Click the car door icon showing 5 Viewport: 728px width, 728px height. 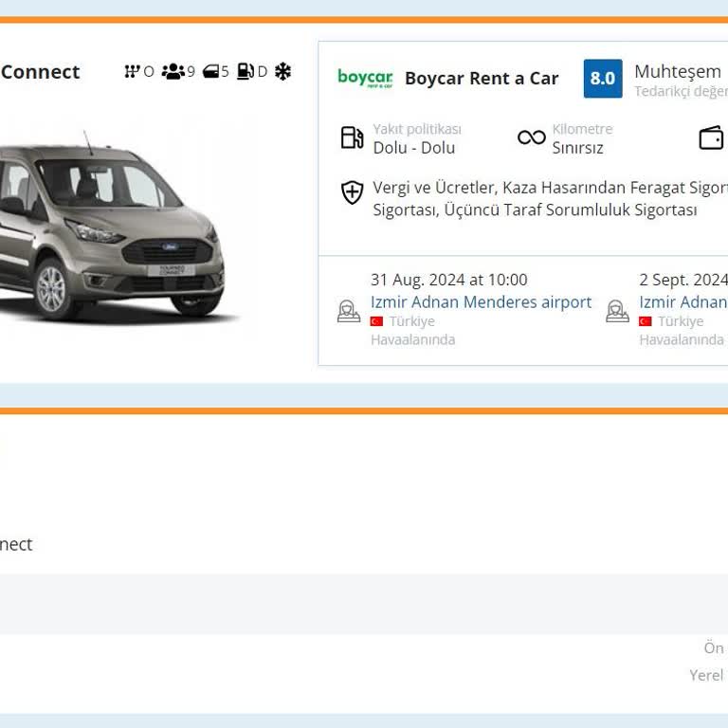click(210, 71)
